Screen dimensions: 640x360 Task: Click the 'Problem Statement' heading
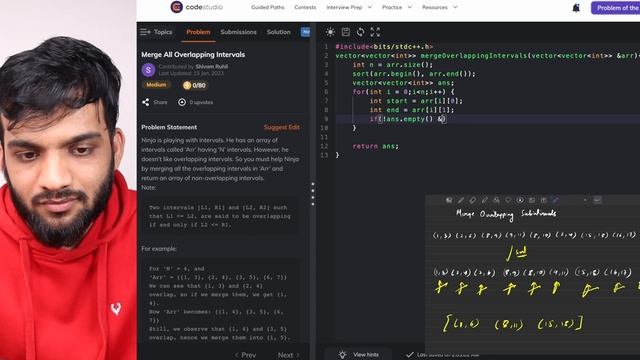(x=169, y=127)
